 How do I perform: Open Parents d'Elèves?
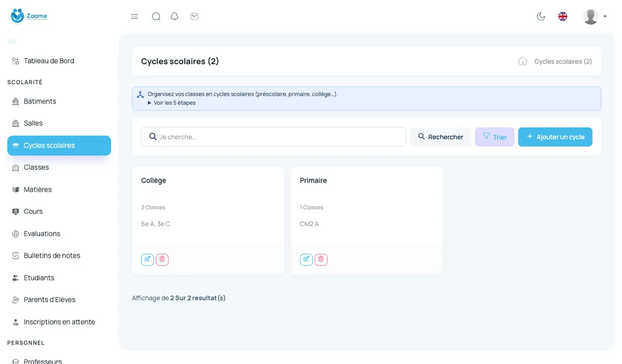click(59, 299)
